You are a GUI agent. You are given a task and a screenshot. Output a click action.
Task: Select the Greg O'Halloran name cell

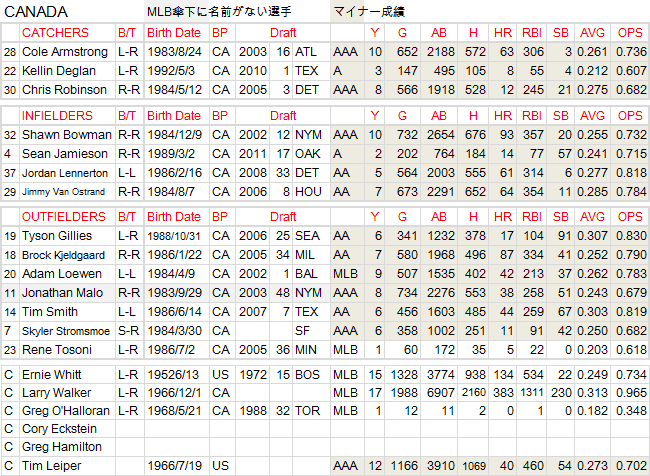(66, 411)
